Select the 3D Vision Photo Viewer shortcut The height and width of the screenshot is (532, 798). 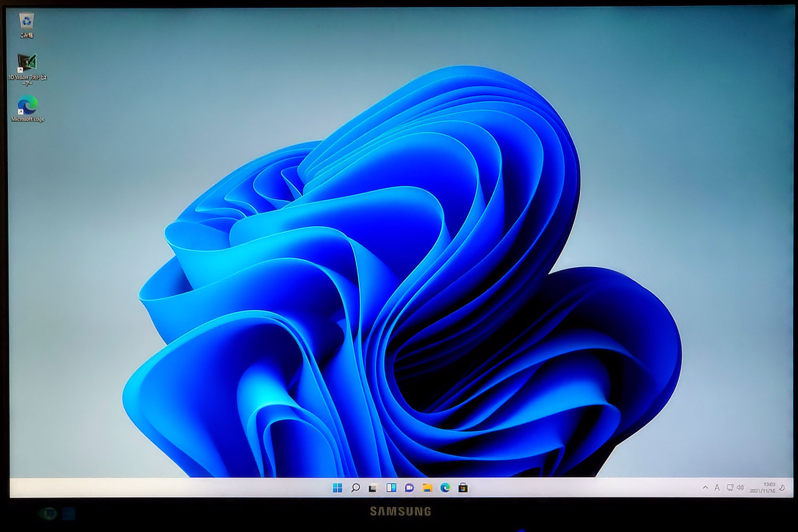tap(27, 69)
